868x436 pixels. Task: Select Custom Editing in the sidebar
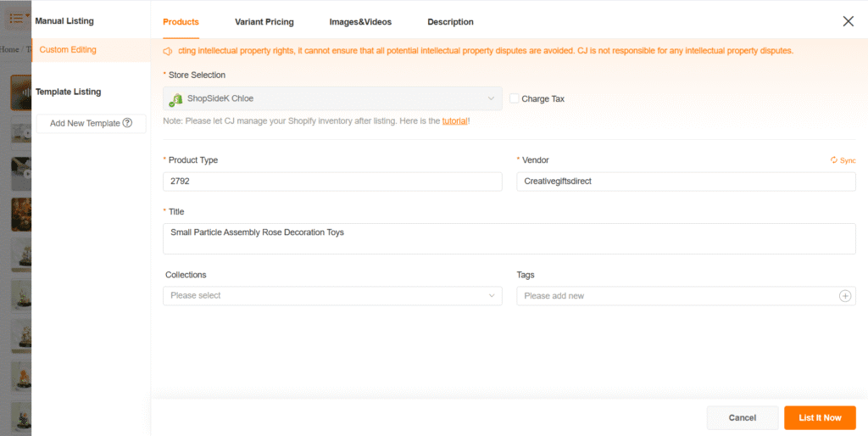[x=68, y=50]
